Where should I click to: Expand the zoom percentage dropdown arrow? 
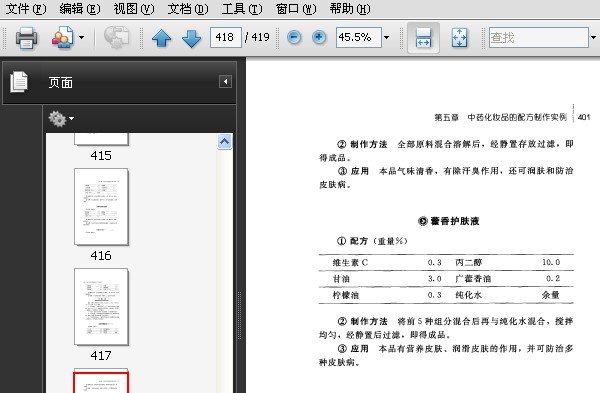coord(386,38)
